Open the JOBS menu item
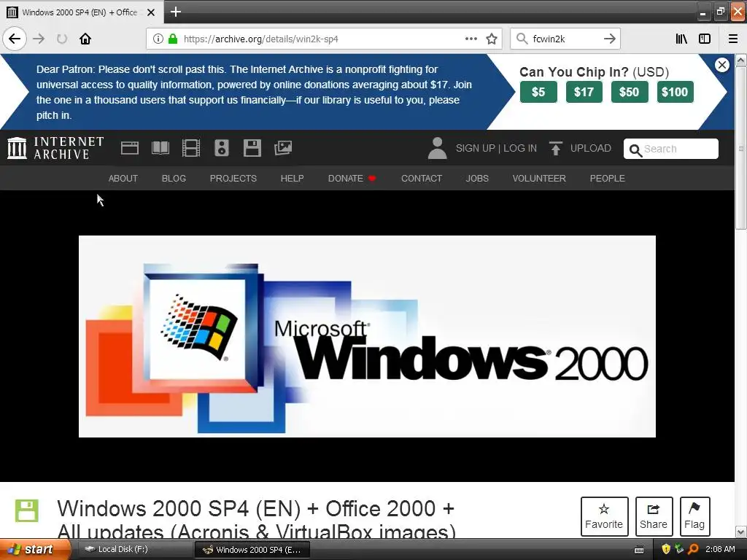The width and height of the screenshot is (747, 560). pyautogui.click(x=477, y=179)
